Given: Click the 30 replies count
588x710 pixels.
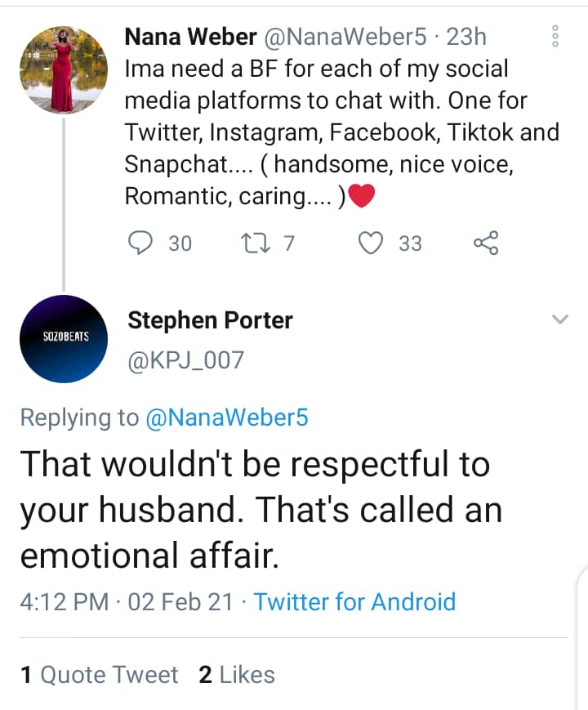Looking at the screenshot, I should [180, 243].
